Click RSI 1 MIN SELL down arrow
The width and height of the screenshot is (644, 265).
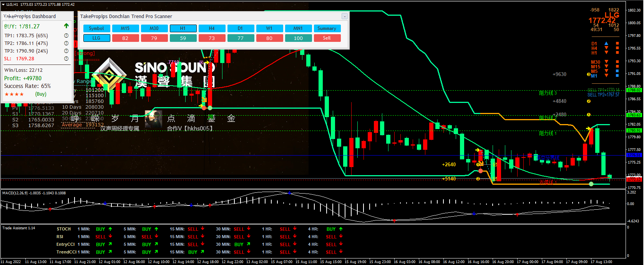(110, 236)
